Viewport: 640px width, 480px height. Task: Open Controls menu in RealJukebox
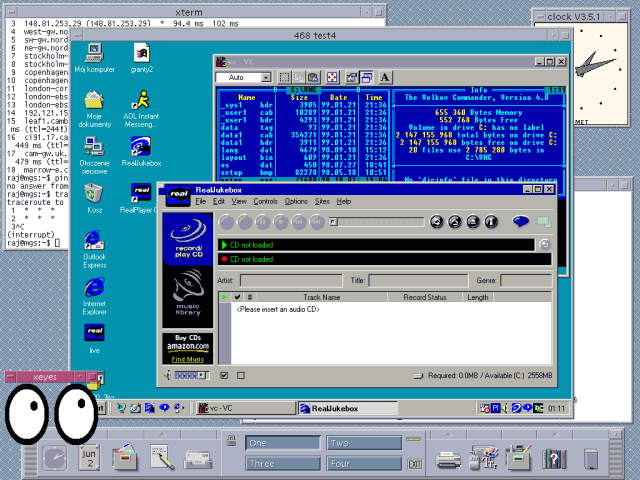pos(265,201)
